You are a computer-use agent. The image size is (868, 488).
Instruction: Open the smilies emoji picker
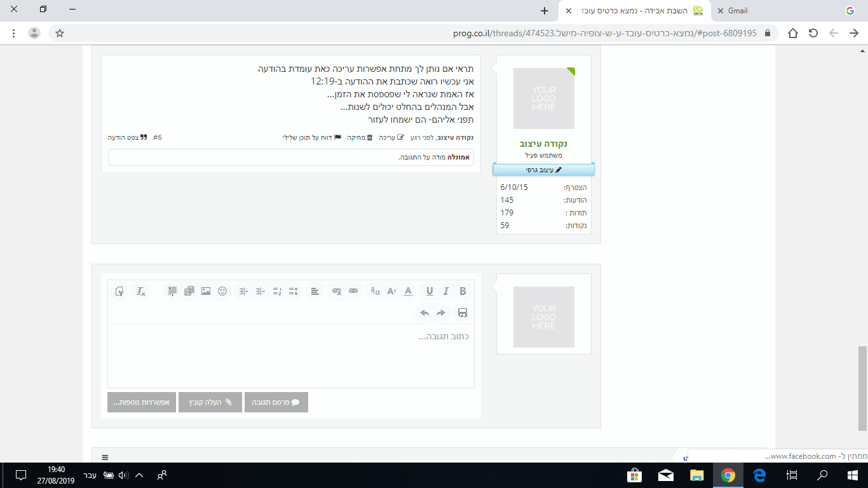[x=222, y=291]
